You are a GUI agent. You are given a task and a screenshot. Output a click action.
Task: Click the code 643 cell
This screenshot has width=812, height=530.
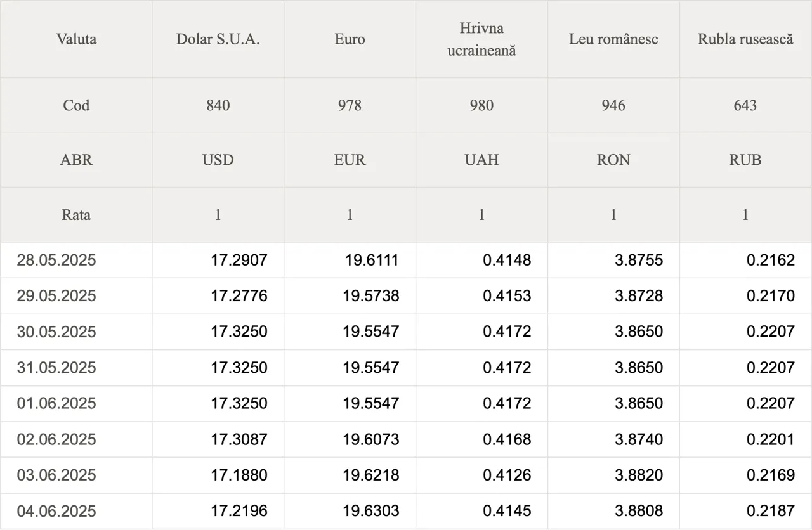tap(745, 105)
